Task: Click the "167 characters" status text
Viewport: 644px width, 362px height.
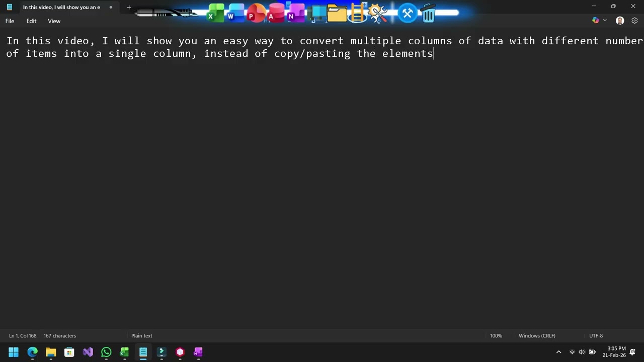Action: point(60,336)
